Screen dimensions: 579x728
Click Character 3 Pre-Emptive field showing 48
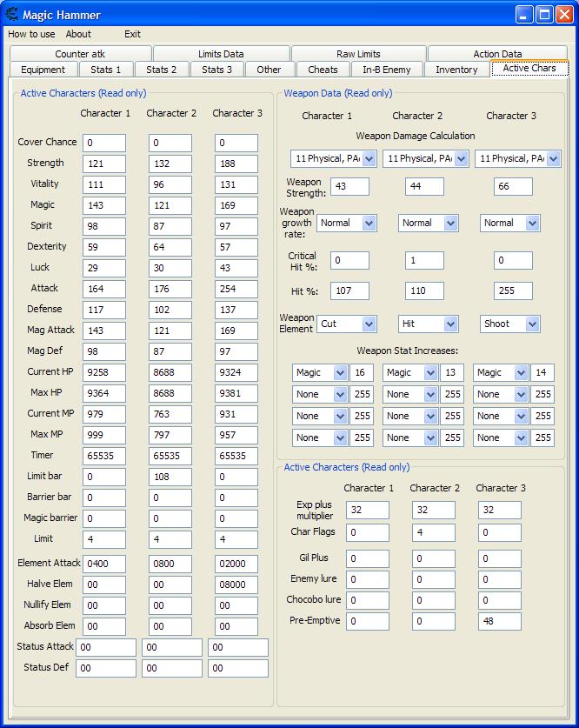[500, 621]
